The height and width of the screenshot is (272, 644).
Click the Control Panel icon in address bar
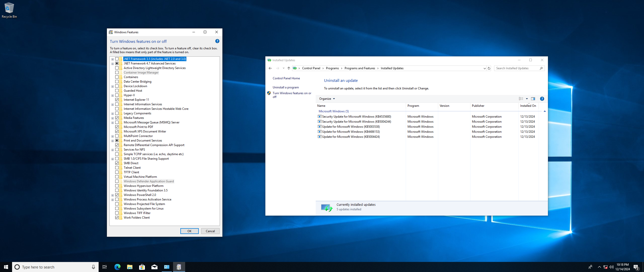tap(295, 68)
